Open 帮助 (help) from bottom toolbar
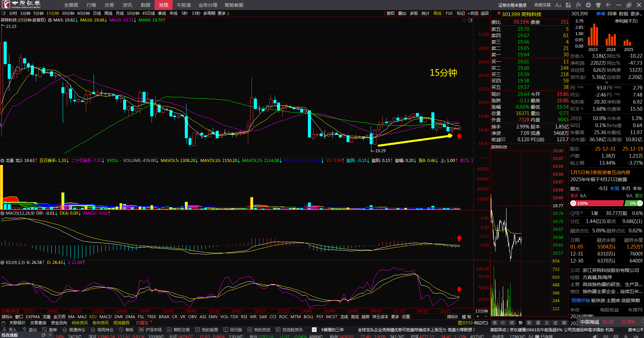 pyautogui.click(x=126, y=330)
